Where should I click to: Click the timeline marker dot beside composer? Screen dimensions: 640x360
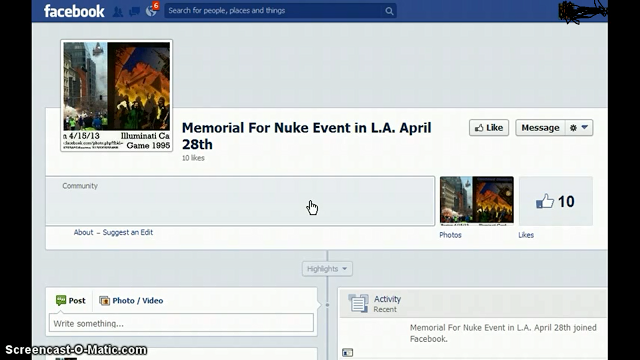click(327, 305)
